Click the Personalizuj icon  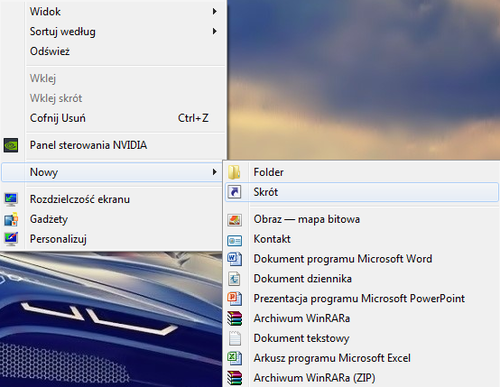tap(11, 239)
